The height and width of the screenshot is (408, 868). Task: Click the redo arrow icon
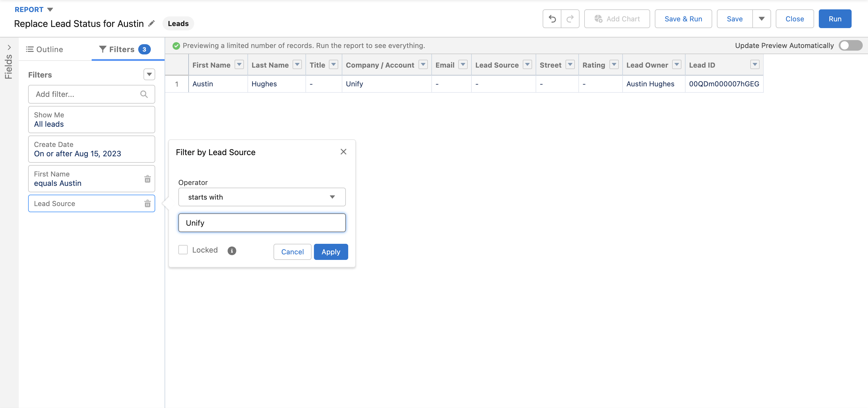(x=570, y=19)
